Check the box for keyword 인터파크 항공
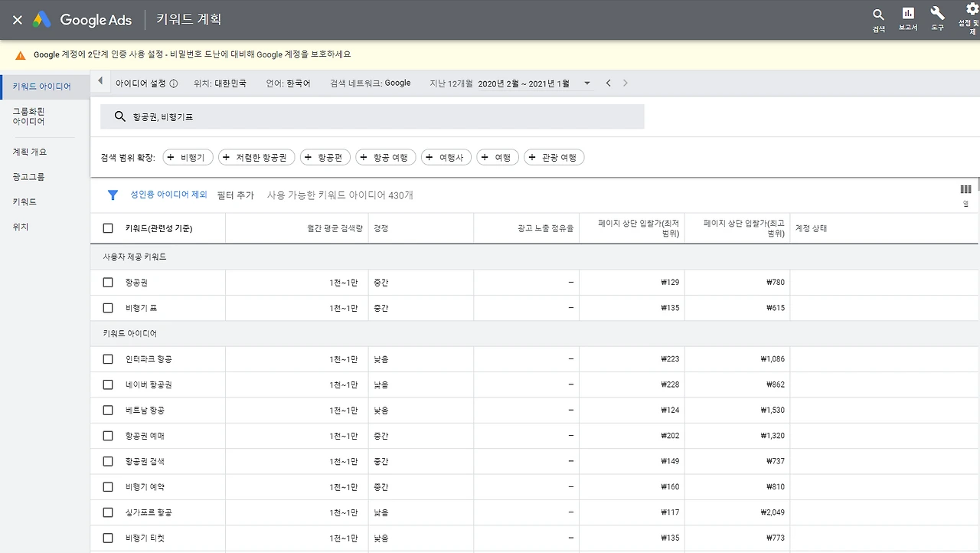Screen dimensions: 980x553 pyautogui.click(x=108, y=359)
